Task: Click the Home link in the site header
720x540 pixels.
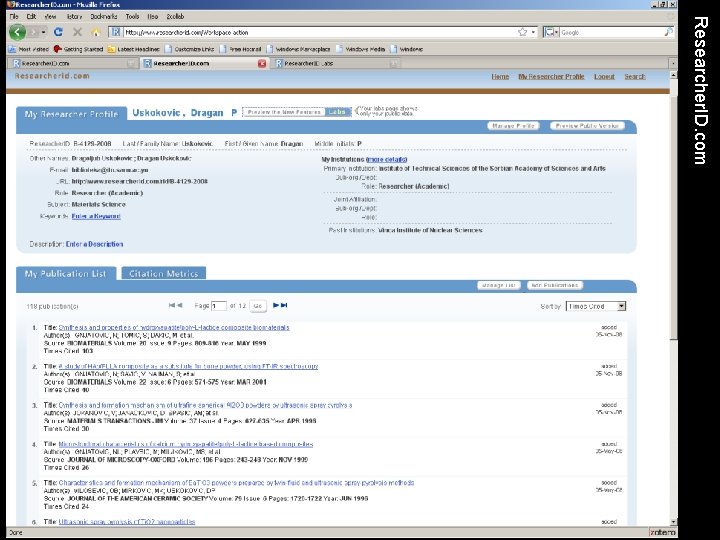Action: [x=500, y=77]
